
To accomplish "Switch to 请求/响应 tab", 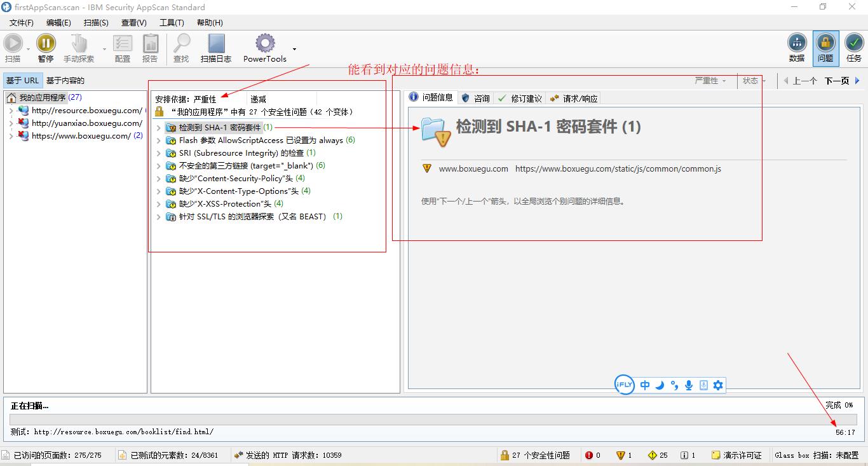I will 573,98.
